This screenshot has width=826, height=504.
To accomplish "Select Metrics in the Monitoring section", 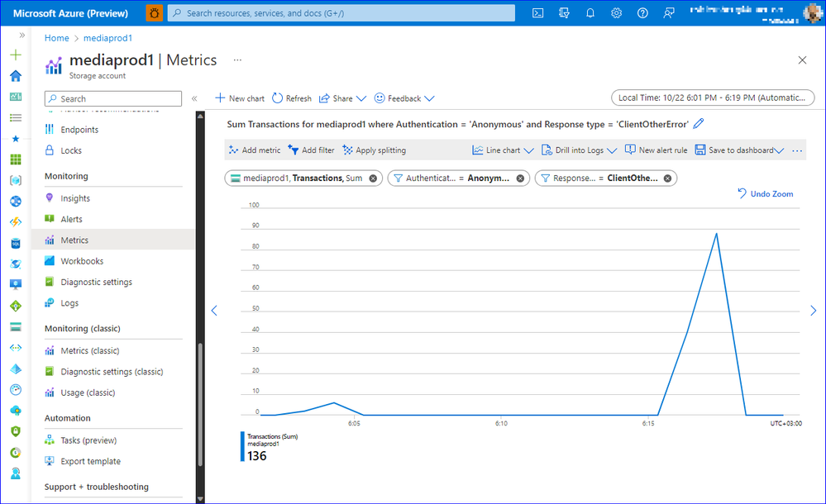I will click(113, 240).
